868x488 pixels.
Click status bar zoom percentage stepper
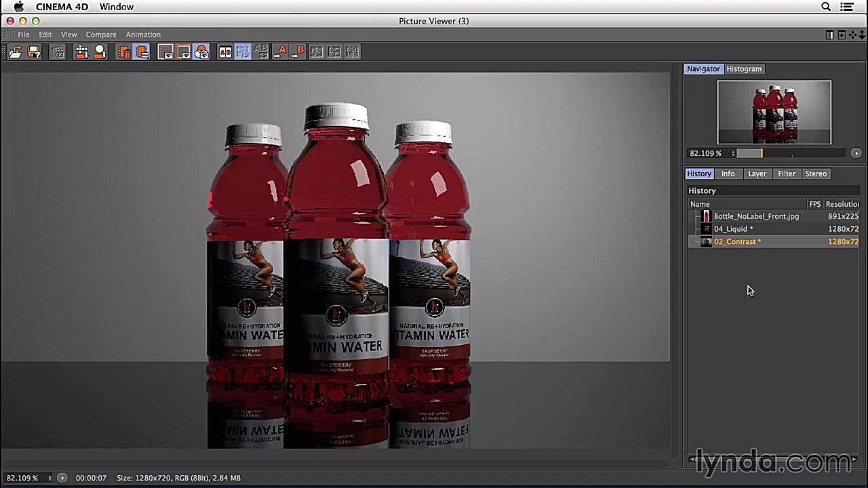coord(50,479)
